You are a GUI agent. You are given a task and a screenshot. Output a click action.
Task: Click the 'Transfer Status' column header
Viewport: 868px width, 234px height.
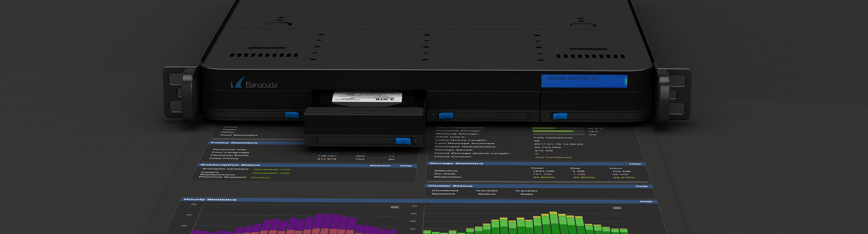487,192
